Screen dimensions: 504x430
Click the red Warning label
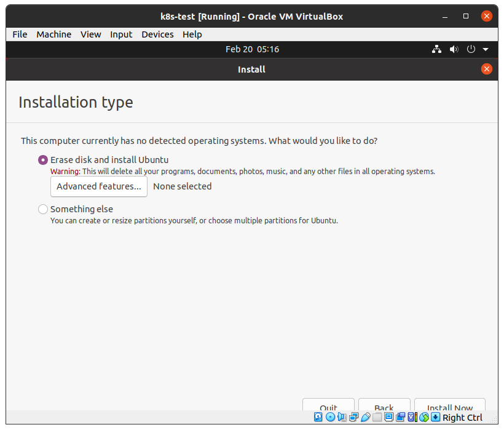[65, 172]
